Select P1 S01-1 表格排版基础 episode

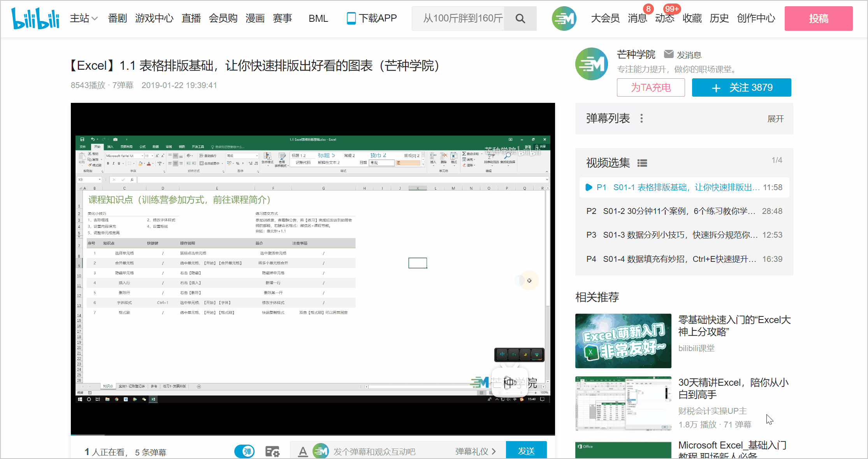[x=684, y=187]
